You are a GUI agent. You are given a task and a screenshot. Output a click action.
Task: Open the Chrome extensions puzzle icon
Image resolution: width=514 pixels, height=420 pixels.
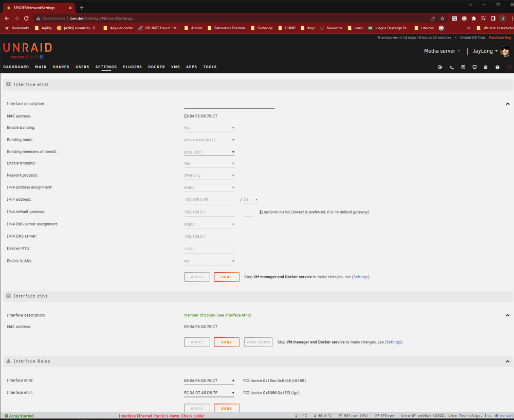[x=474, y=18]
